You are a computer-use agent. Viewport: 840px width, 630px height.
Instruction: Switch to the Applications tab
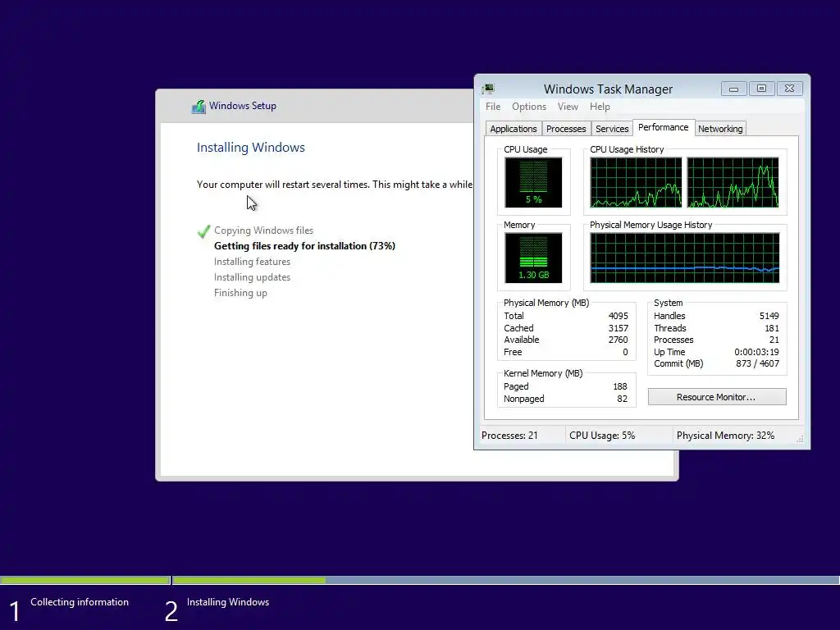tap(514, 129)
